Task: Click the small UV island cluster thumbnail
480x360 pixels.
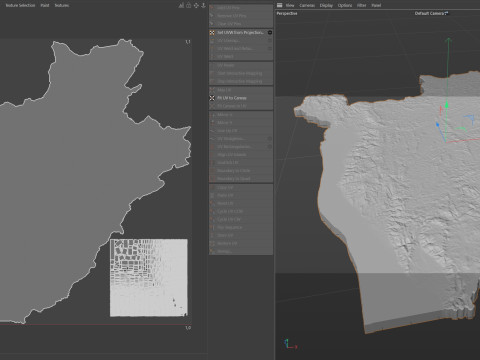Action: [x=149, y=278]
